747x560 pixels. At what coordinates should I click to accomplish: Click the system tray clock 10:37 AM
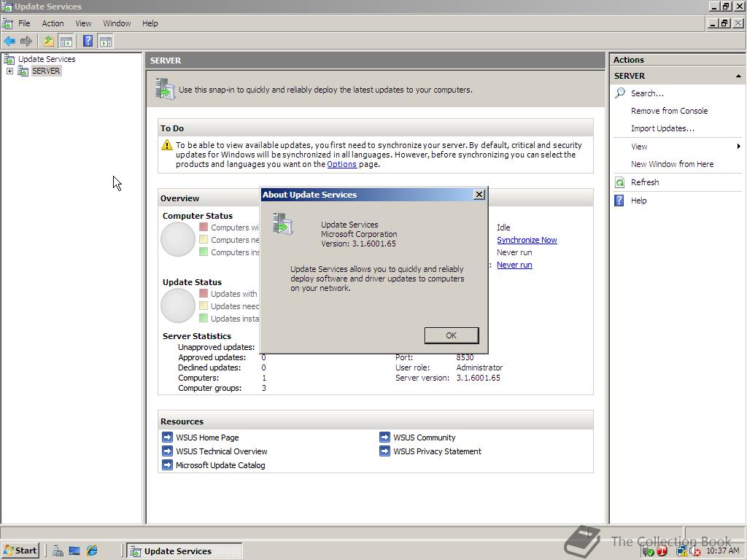coord(723,551)
